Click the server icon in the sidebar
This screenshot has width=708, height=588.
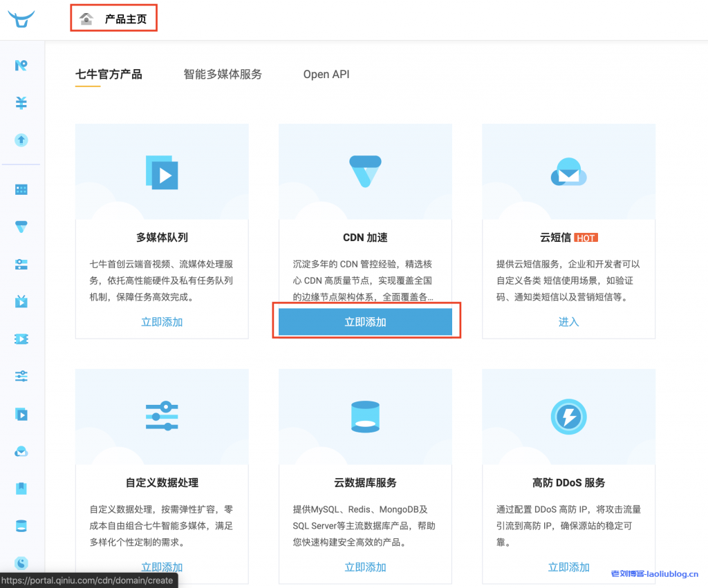tap(21, 264)
